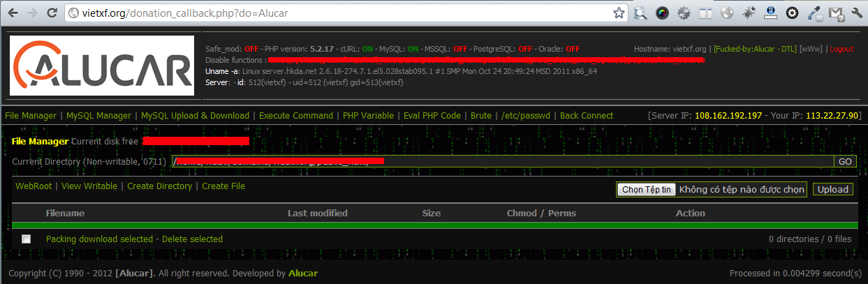Screen dimensions: 868x284
Task: Click the Chọn Tệp tin file chooser button
Action: click(x=647, y=189)
